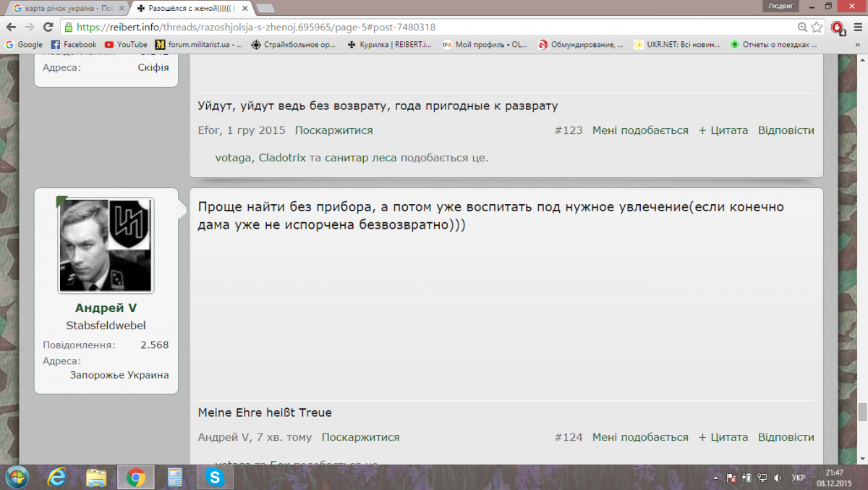This screenshot has width=868, height=490.
Task: Click the signature text Meine Ehre heißt Treue
Action: [x=265, y=413]
